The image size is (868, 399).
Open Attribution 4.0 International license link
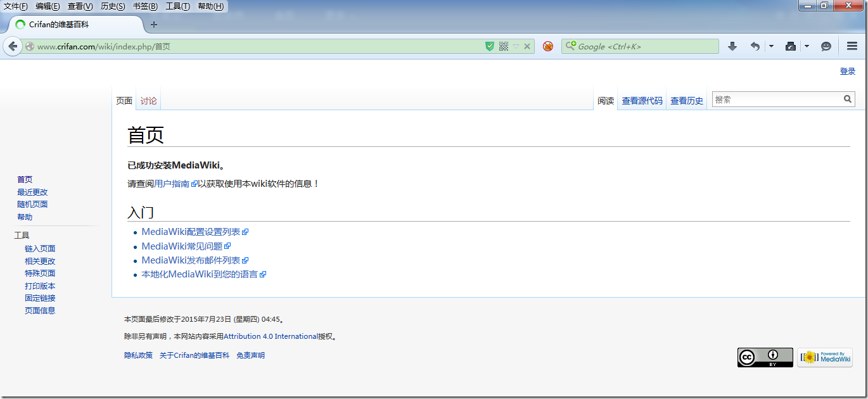tap(271, 337)
